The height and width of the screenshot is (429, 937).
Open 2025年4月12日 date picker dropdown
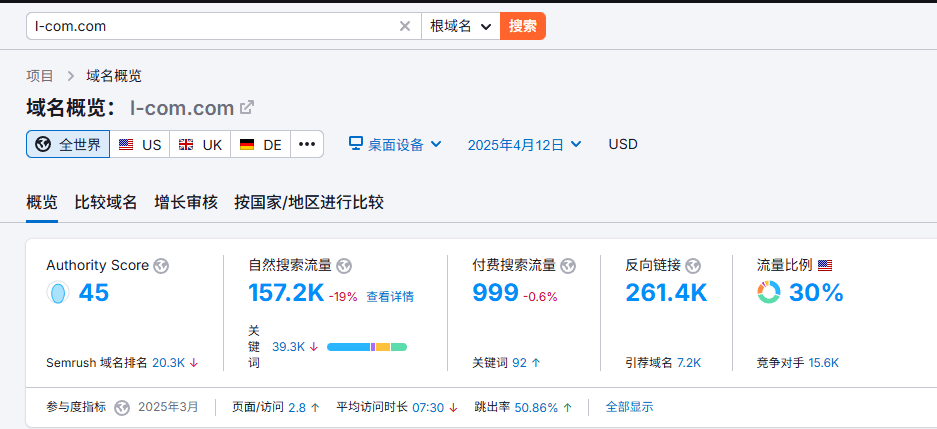[x=524, y=144]
